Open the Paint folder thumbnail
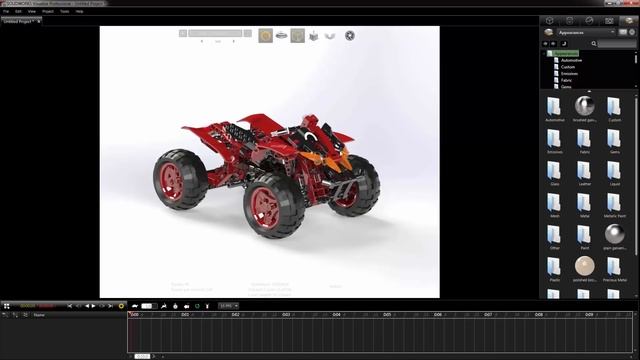 (x=584, y=235)
